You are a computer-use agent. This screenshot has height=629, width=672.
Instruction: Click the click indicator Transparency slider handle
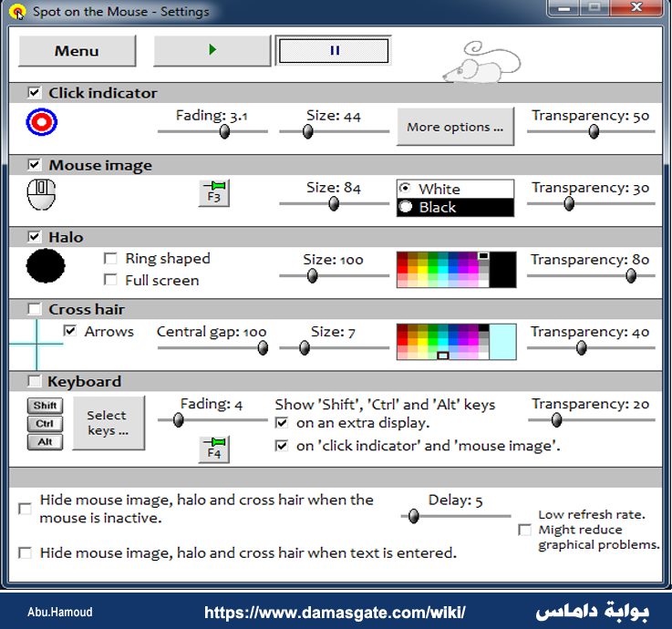(594, 131)
